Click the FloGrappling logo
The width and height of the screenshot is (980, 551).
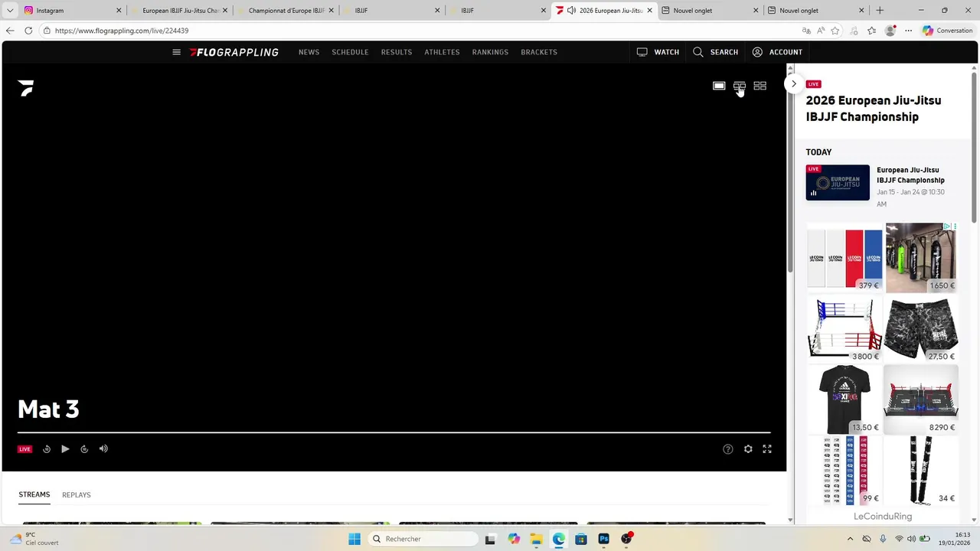click(x=234, y=52)
